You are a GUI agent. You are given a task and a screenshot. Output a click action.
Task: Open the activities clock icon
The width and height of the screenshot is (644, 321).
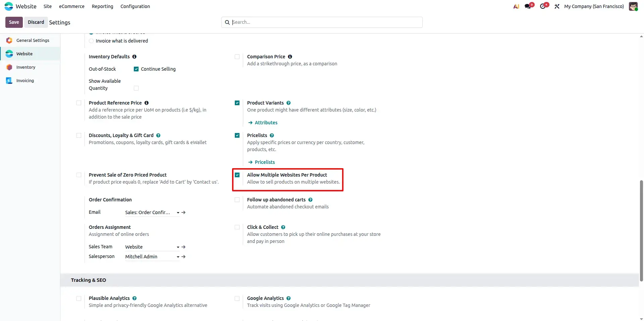(543, 6)
